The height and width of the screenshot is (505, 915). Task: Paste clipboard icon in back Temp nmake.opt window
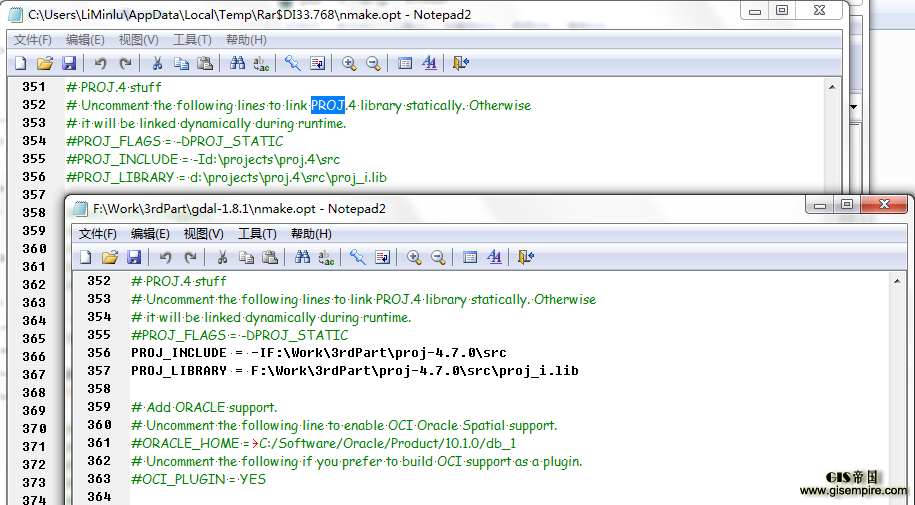205,63
